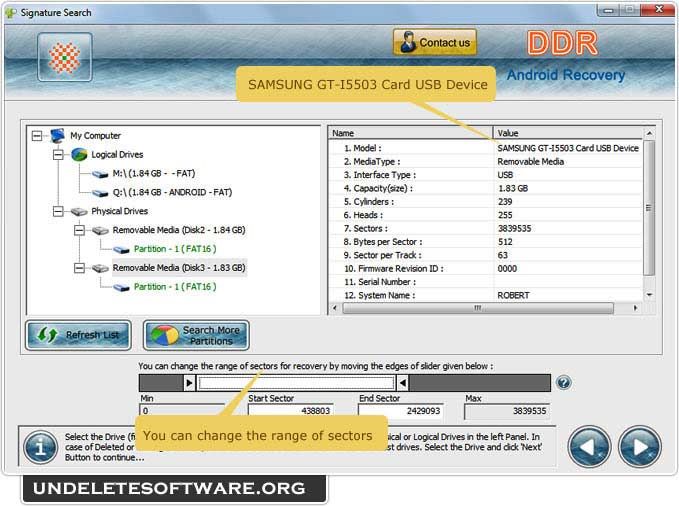Click the Contact us button

pyautogui.click(x=434, y=43)
